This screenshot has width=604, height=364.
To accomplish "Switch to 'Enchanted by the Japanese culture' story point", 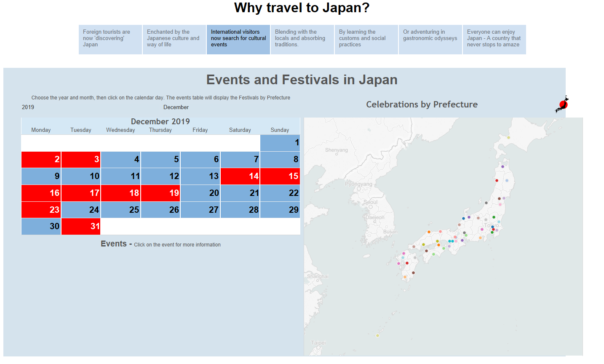I will 174,39.
